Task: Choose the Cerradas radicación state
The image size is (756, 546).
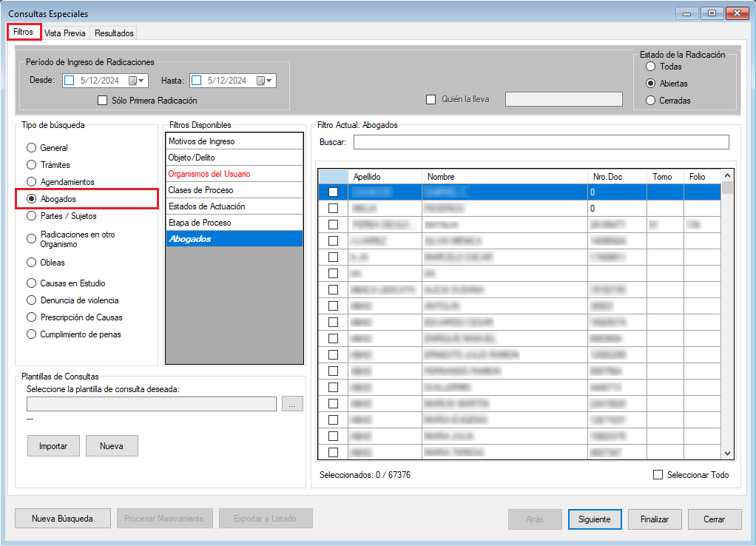Action: click(651, 101)
